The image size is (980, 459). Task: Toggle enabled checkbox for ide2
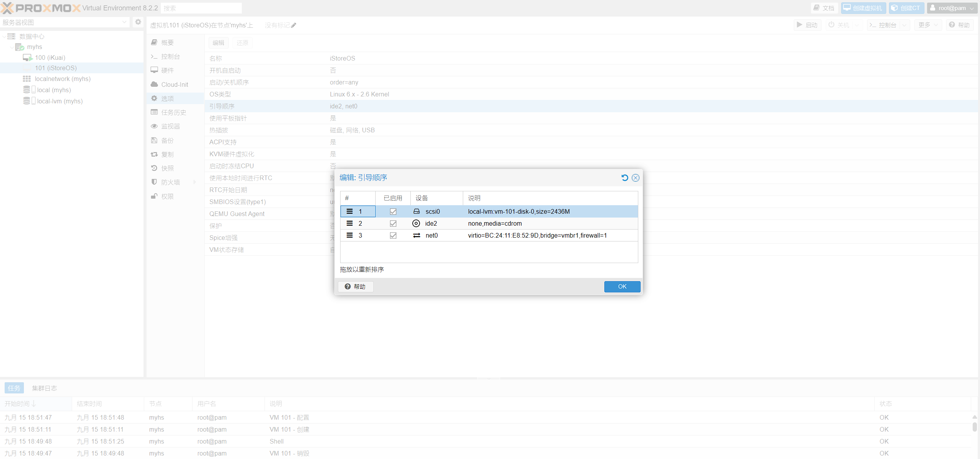point(393,223)
